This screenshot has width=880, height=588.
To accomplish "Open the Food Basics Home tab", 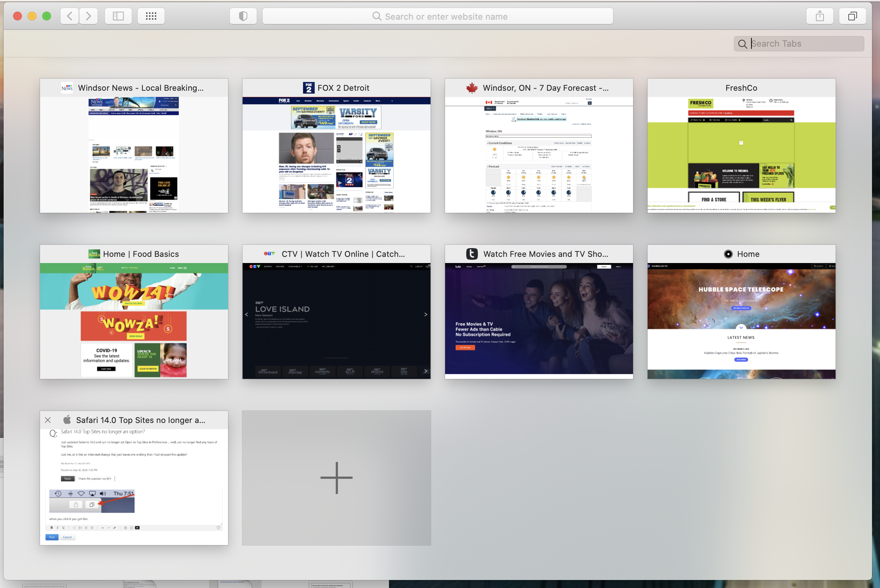I will [x=134, y=321].
